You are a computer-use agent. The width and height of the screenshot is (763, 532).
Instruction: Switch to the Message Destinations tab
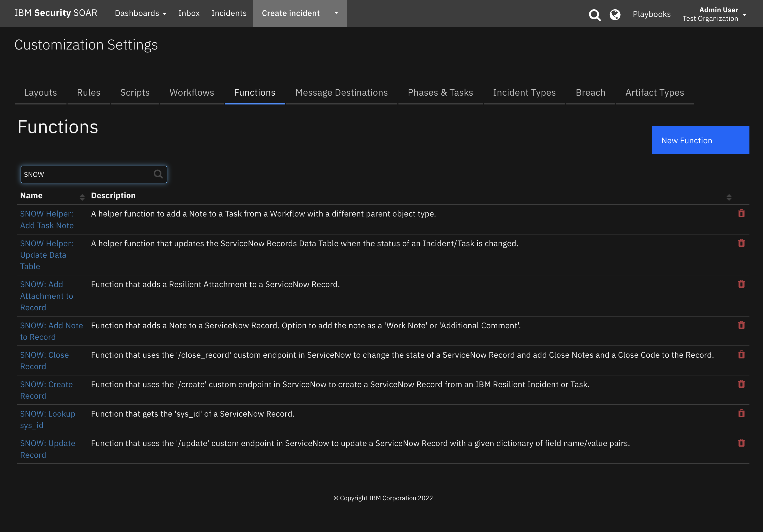coord(341,92)
